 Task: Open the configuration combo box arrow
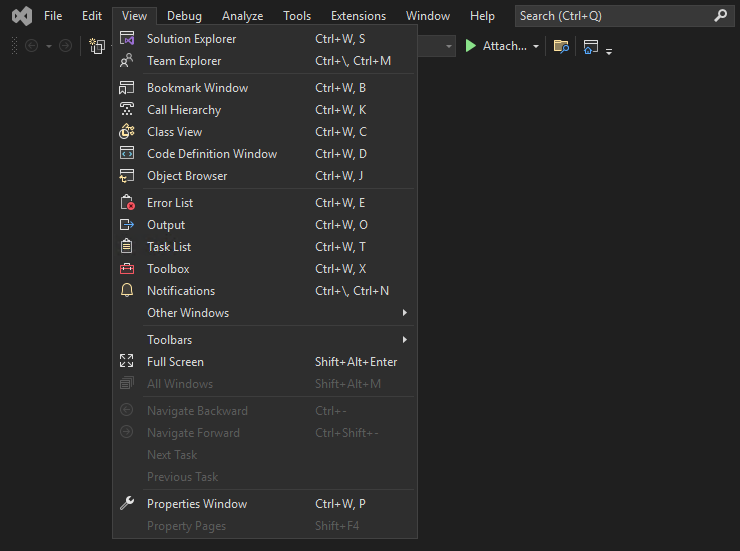point(449,46)
